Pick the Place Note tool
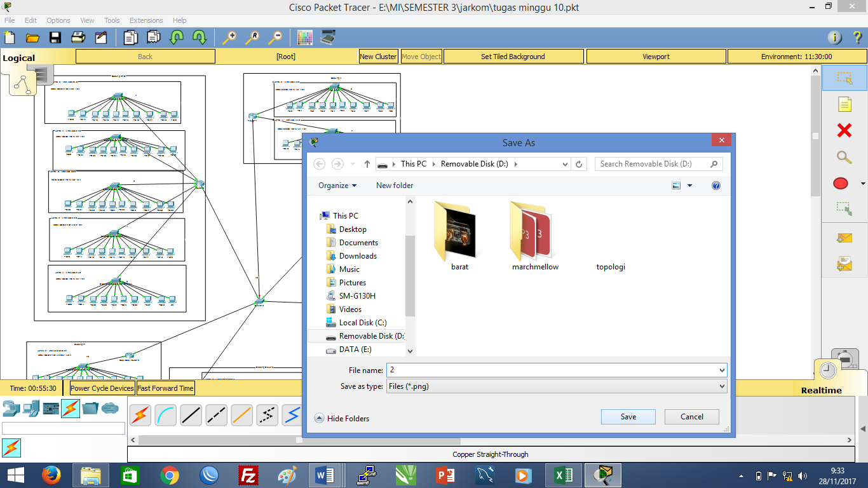 pos(844,104)
